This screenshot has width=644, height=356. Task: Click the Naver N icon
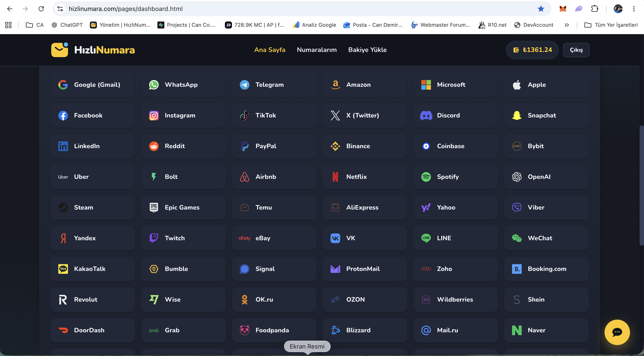517,331
